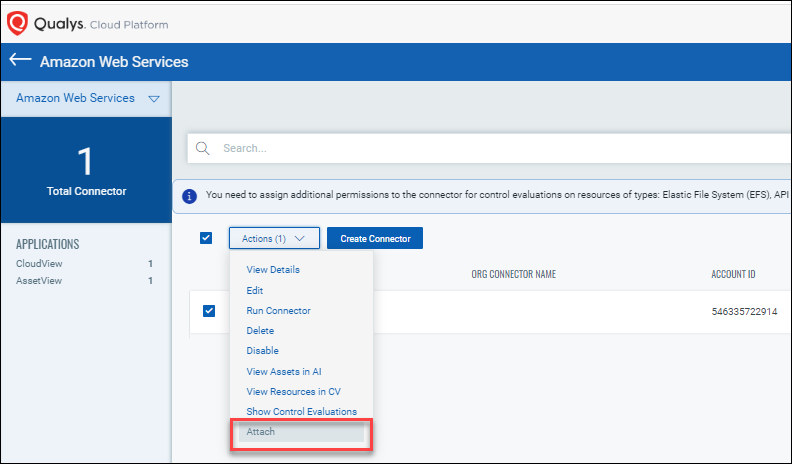The height and width of the screenshot is (464, 792).
Task: Expand the Amazon Web Services dropdown
Action: (x=153, y=99)
